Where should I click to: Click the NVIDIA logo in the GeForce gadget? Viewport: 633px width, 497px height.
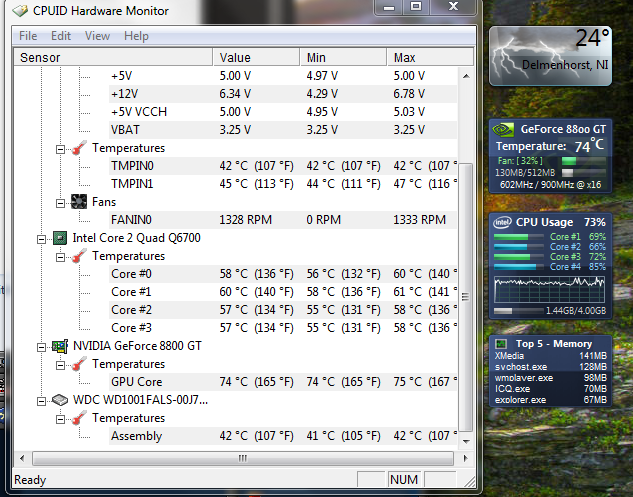click(x=503, y=129)
